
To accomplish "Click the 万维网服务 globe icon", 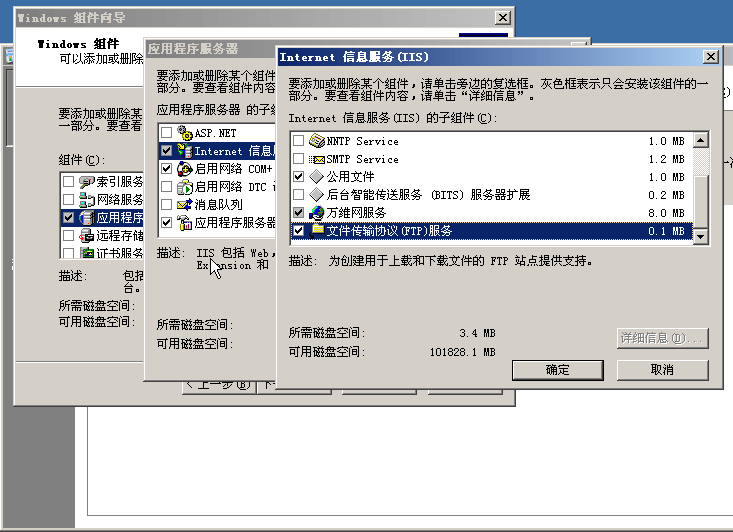I will 317,213.
